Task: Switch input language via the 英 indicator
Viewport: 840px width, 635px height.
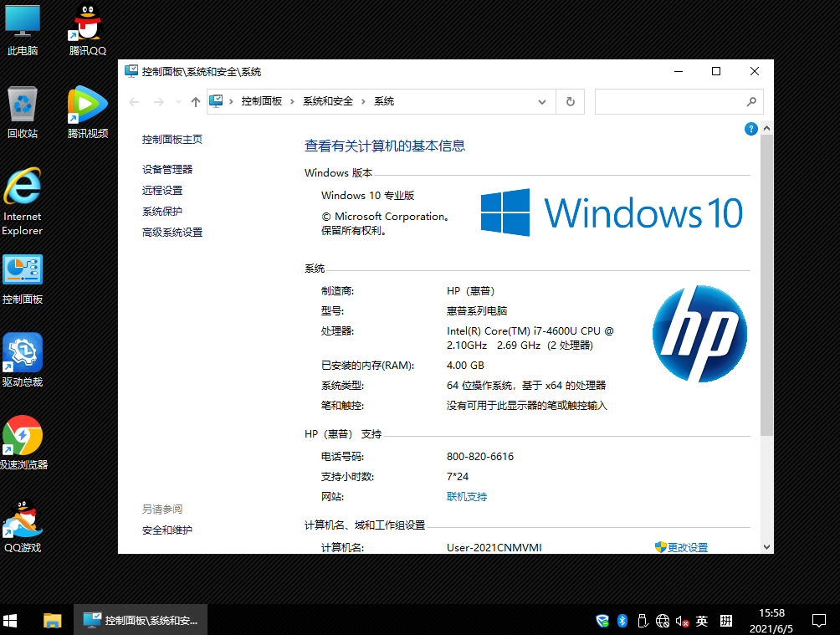Action: point(701,621)
